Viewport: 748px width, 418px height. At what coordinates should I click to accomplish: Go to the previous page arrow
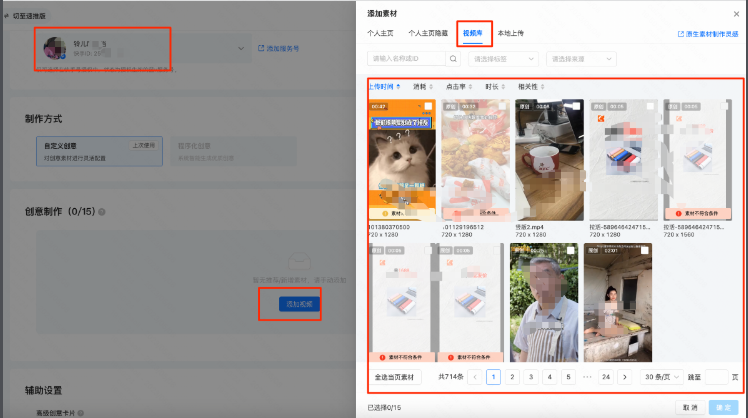[475, 377]
